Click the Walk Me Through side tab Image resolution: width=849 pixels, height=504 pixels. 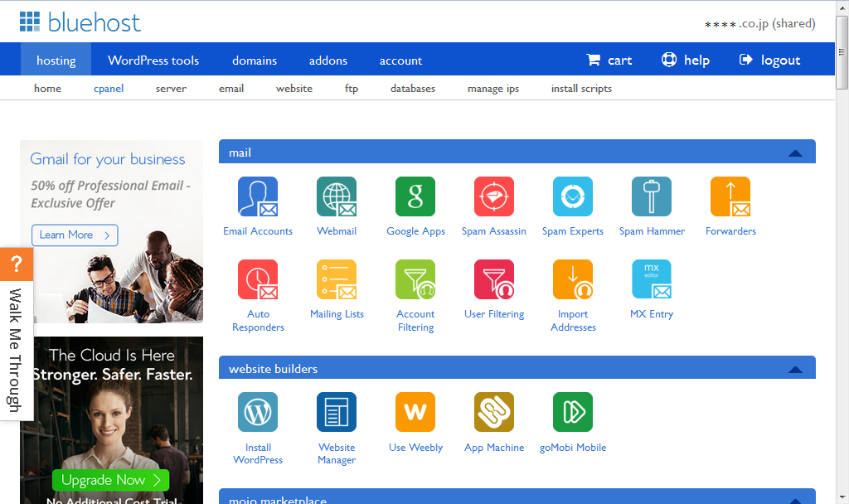click(17, 351)
